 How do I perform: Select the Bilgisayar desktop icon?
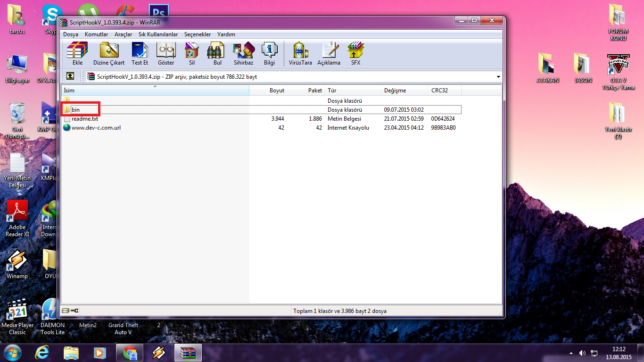pyautogui.click(x=18, y=69)
